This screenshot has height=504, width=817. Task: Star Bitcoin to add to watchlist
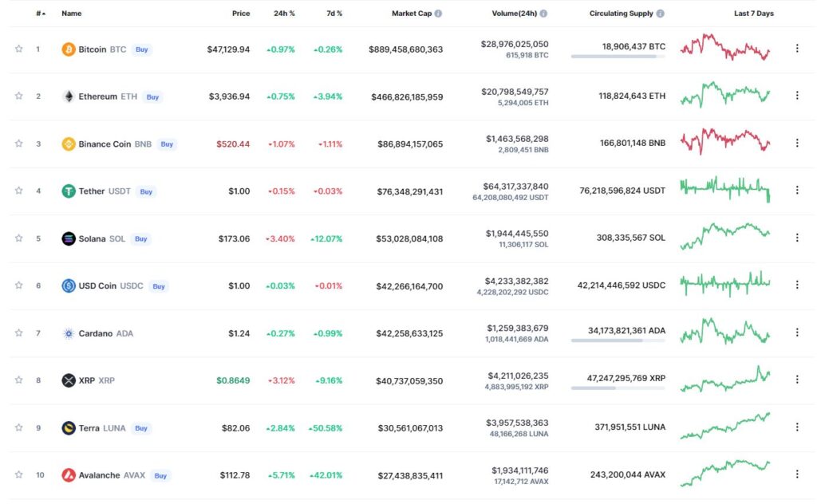[19, 49]
